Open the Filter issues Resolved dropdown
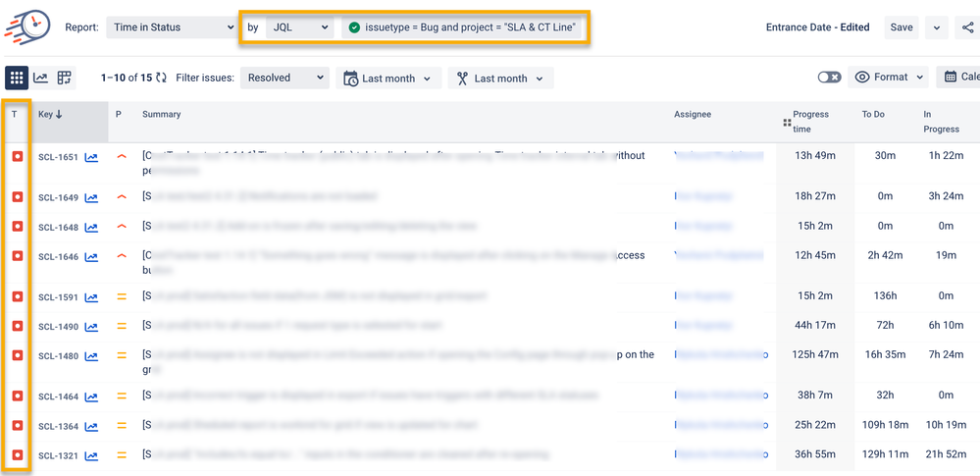The image size is (980, 476). (285, 78)
